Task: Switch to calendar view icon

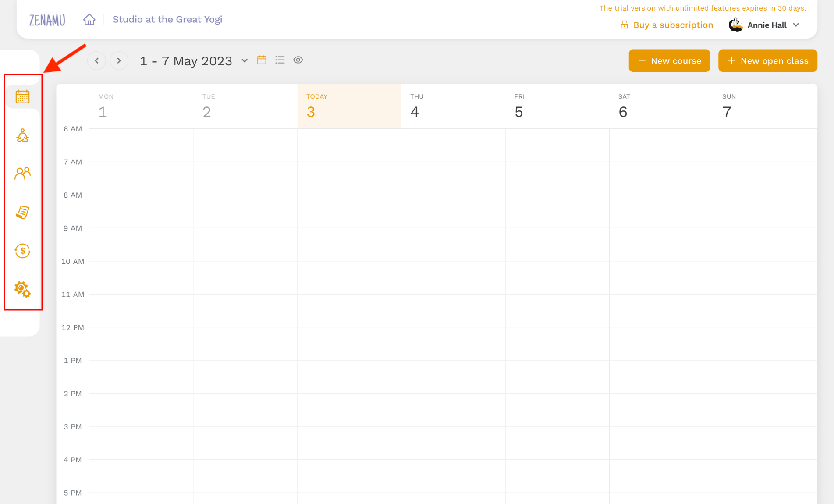Action: (x=262, y=60)
